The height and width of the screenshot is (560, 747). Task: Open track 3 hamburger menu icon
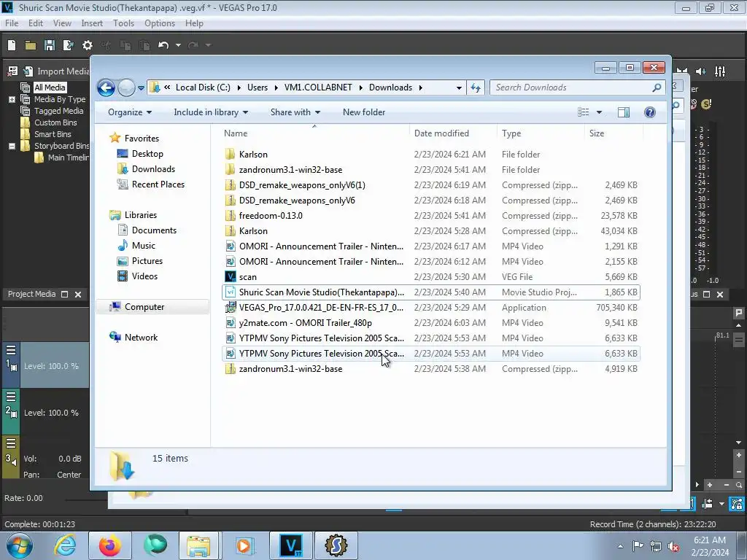click(11, 443)
